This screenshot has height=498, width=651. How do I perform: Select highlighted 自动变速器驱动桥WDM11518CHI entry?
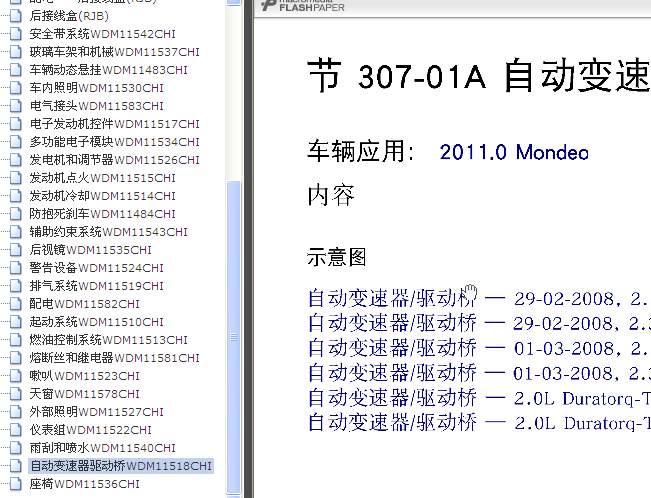(x=121, y=466)
